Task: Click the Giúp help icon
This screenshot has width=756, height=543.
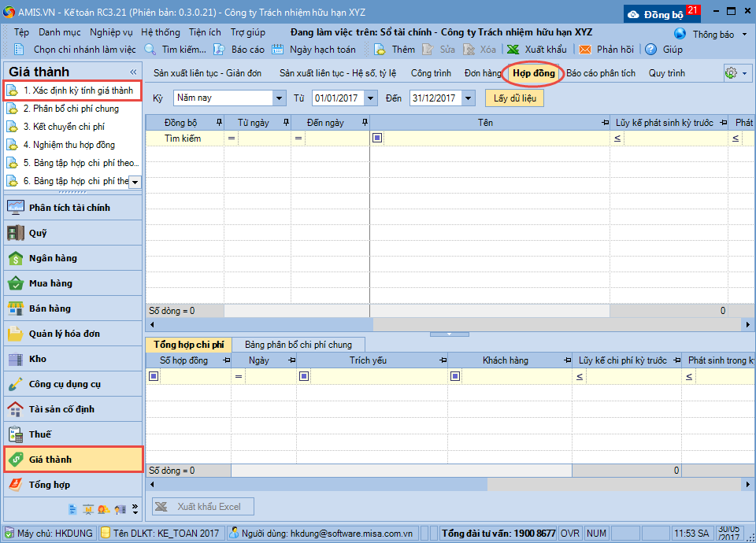Action: tap(651, 49)
